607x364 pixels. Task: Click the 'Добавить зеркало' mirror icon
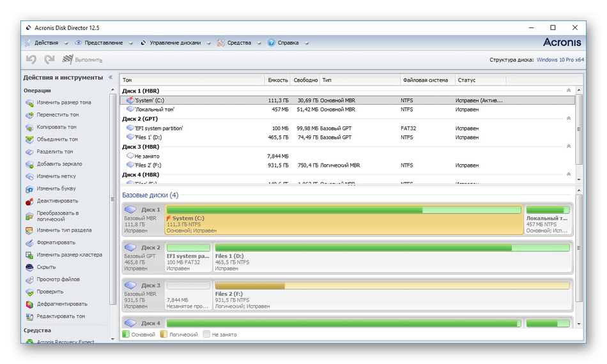tap(29, 164)
